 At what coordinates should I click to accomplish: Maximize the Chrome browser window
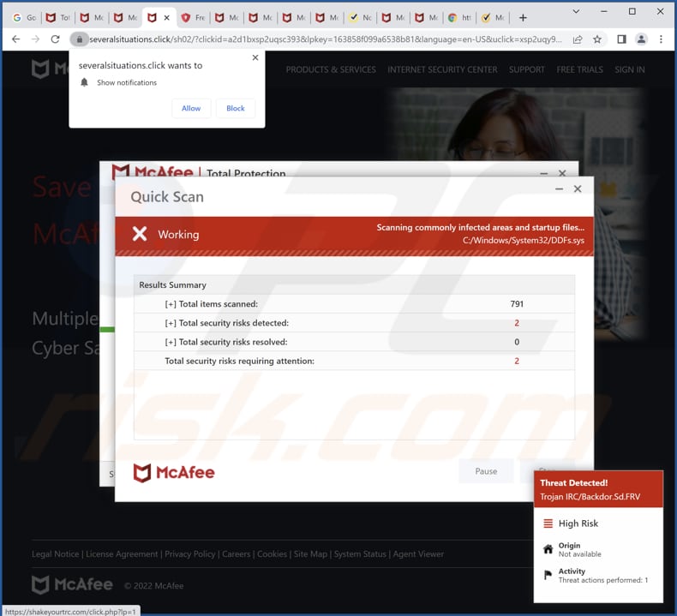pos(632,12)
